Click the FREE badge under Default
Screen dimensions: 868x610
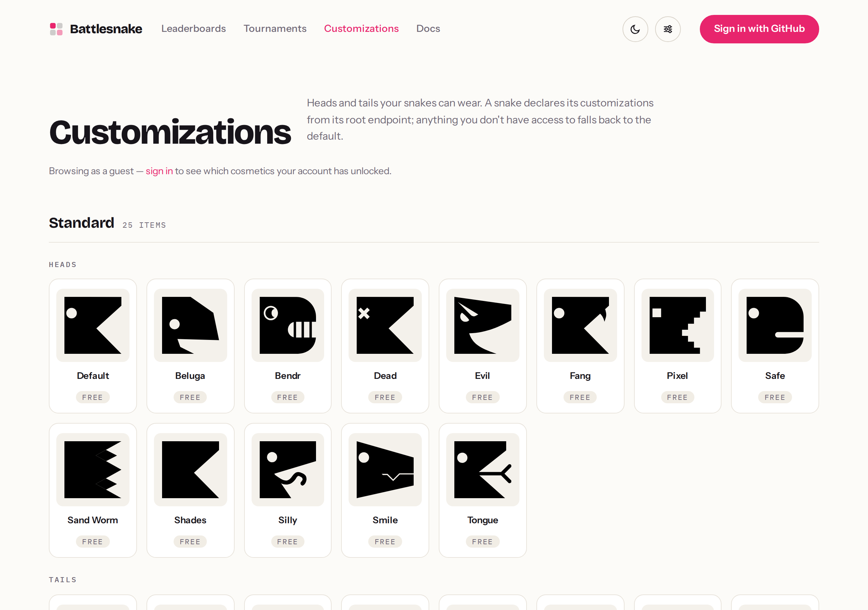93,397
